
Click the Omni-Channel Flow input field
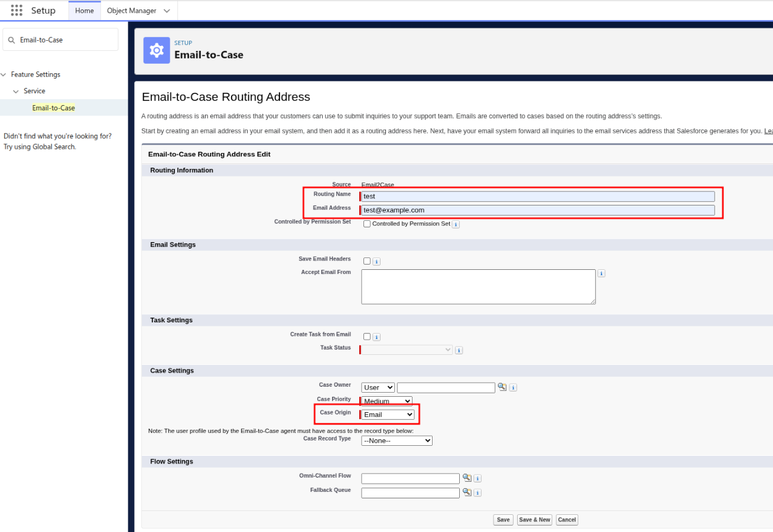[x=411, y=479]
